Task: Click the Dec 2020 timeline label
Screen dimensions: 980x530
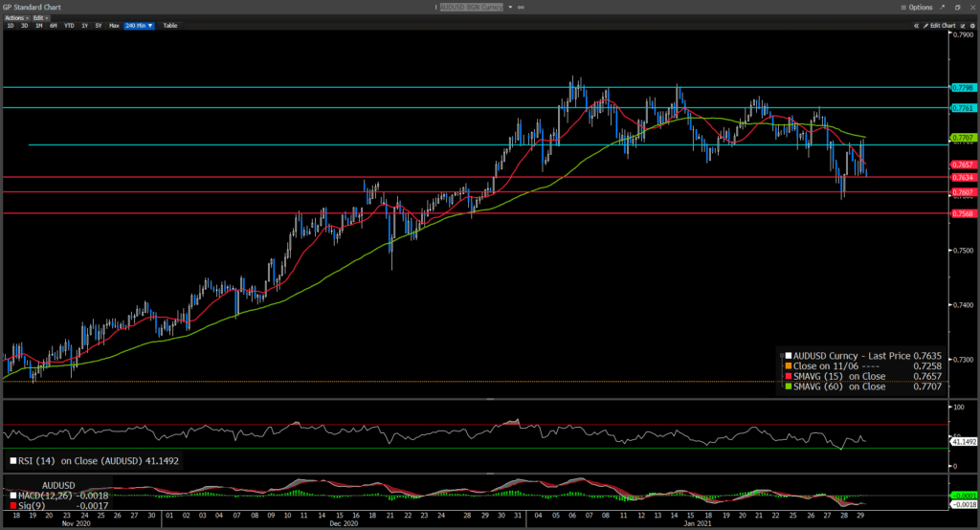Action: pos(344,523)
